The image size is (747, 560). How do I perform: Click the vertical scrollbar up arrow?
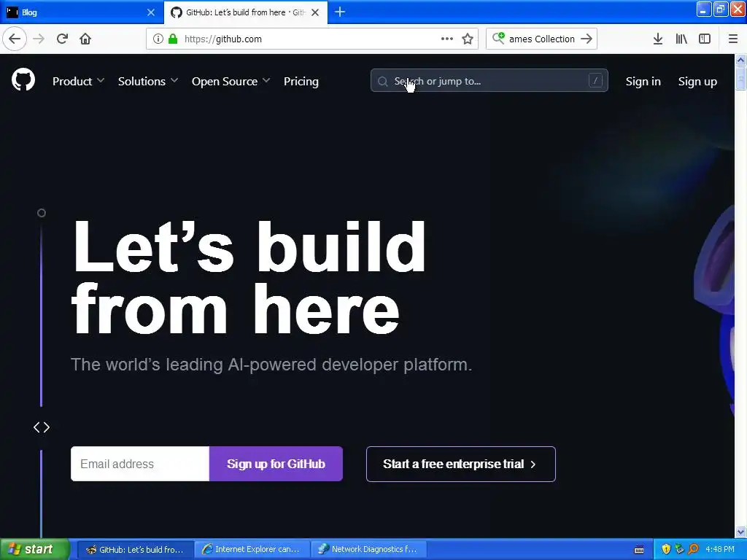(740, 60)
